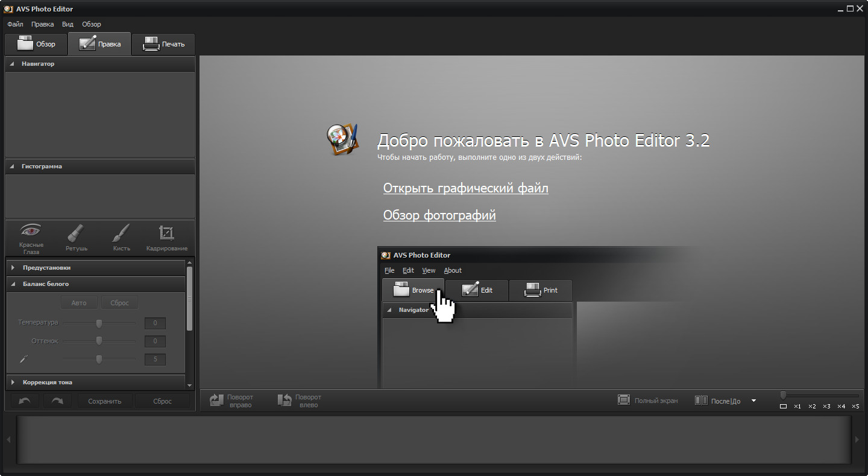Click the Обзор фотографий link
Image resolution: width=868 pixels, height=476 pixels.
(x=439, y=215)
